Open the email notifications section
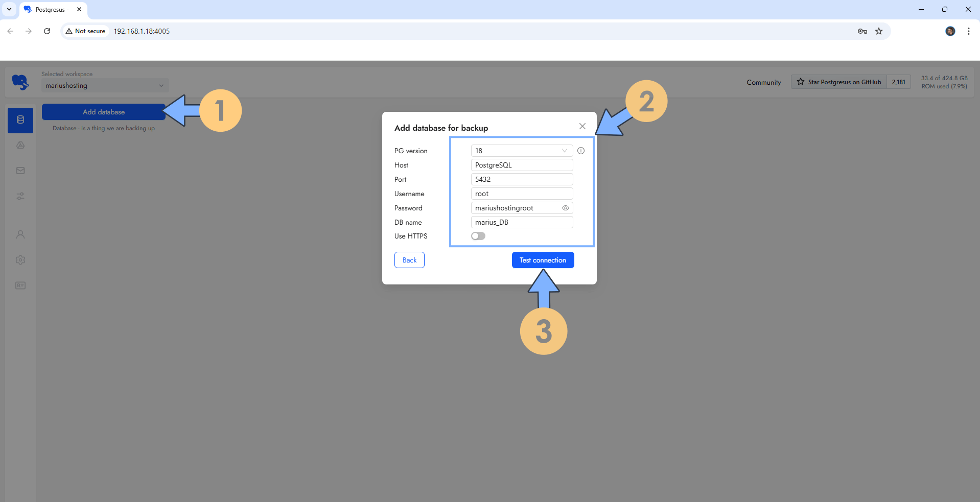The image size is (980, 502). 20,171
